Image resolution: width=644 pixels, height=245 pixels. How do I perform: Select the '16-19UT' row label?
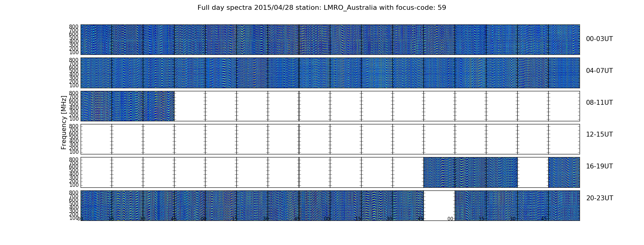click(599, 166)
